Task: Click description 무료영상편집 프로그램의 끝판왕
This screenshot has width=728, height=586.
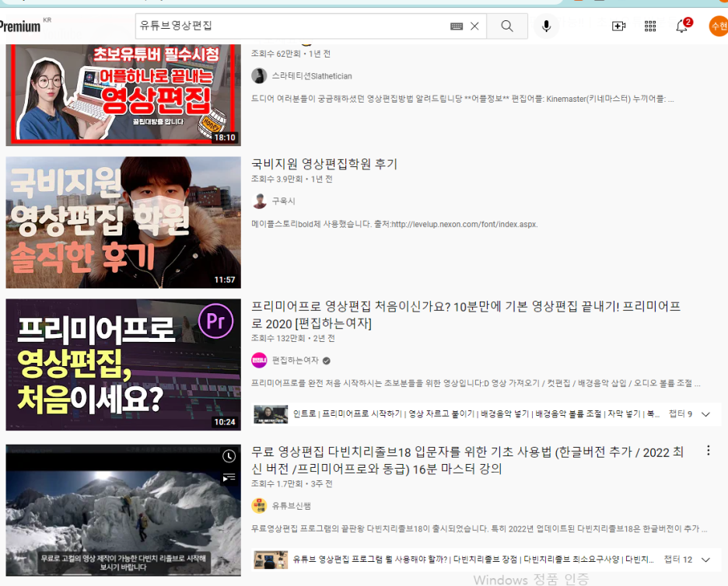Action: [479, 528]
